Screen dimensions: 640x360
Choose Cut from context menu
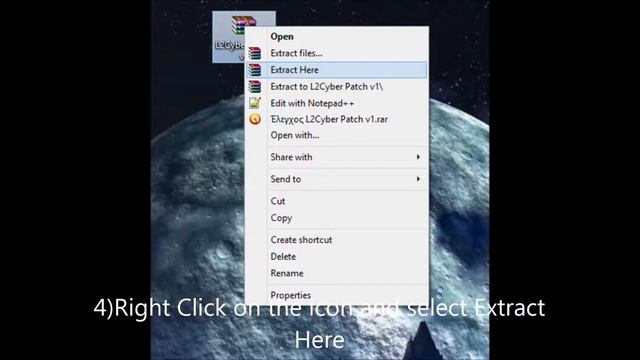(337, 201)
